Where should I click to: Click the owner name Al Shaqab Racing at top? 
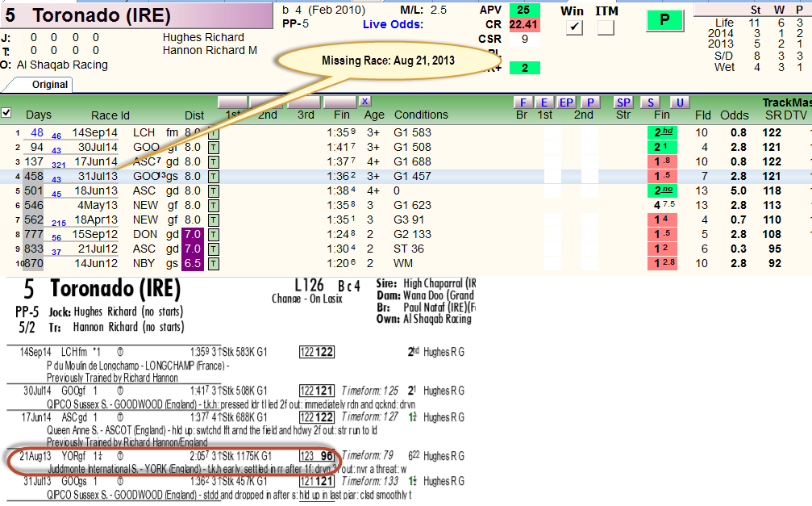tap(62, 65)
